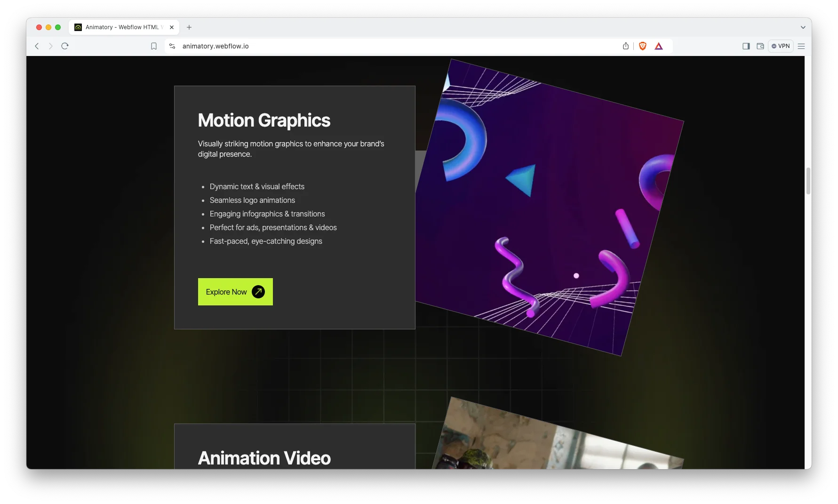The width and height of the screenshot is (838, 504).
Task: Toggle the VPN button
Action: (x=781, y=46)
